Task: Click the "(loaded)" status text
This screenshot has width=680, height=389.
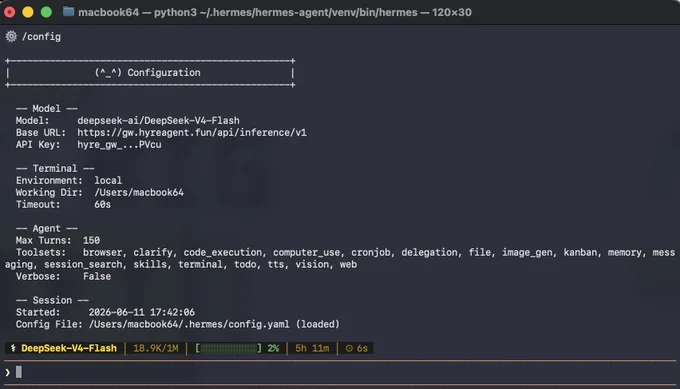Action: [317, 324]
